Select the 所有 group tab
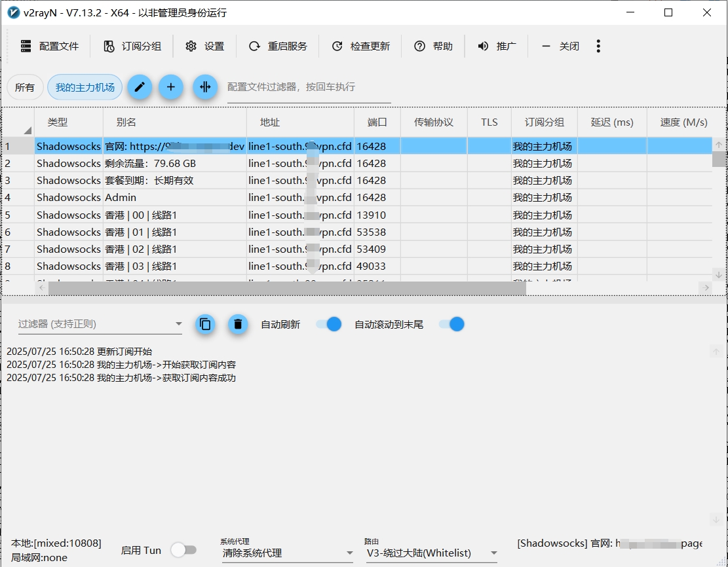Viewport: 728px width, 567px height. (25, 87)
